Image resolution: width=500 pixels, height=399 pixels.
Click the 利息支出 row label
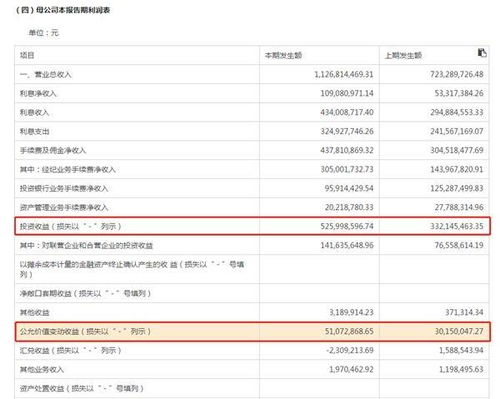(34, 131)
